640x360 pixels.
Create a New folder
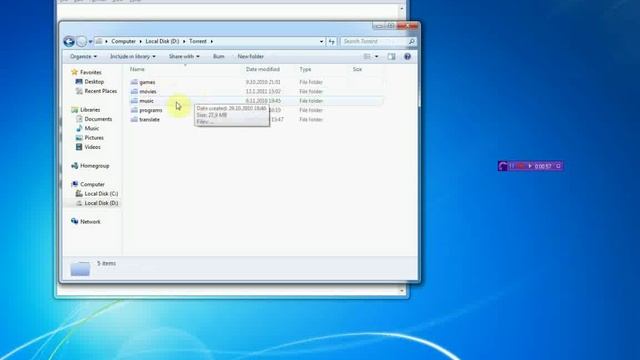click(x=251, y=56)
